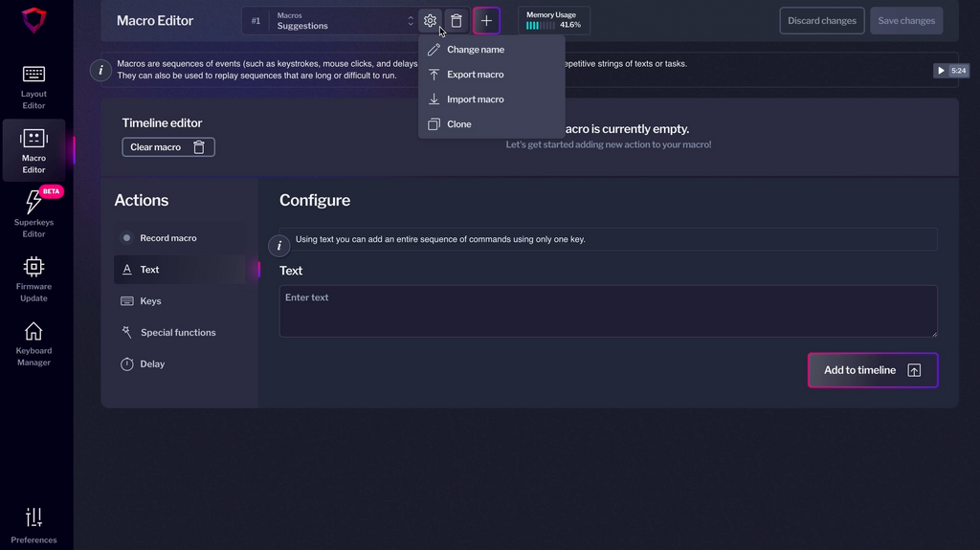Choose Import macro in the dropdown

[475, 99]
